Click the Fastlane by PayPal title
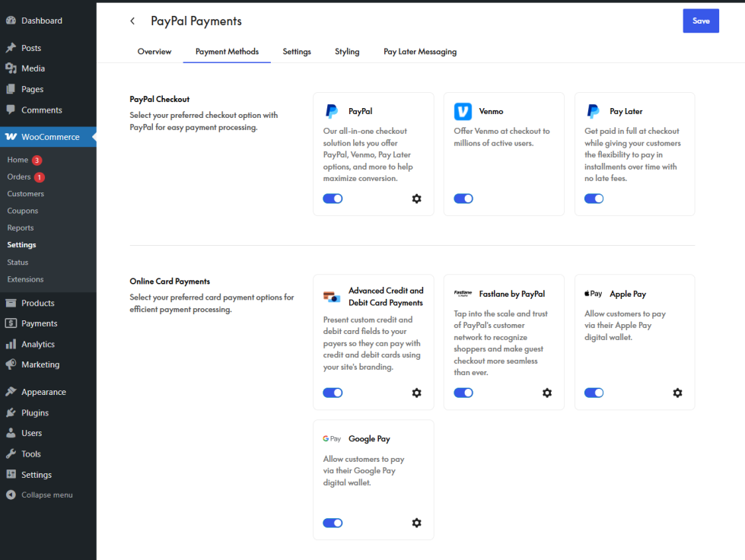Screen dimensions: 745x560 point(511,294)
